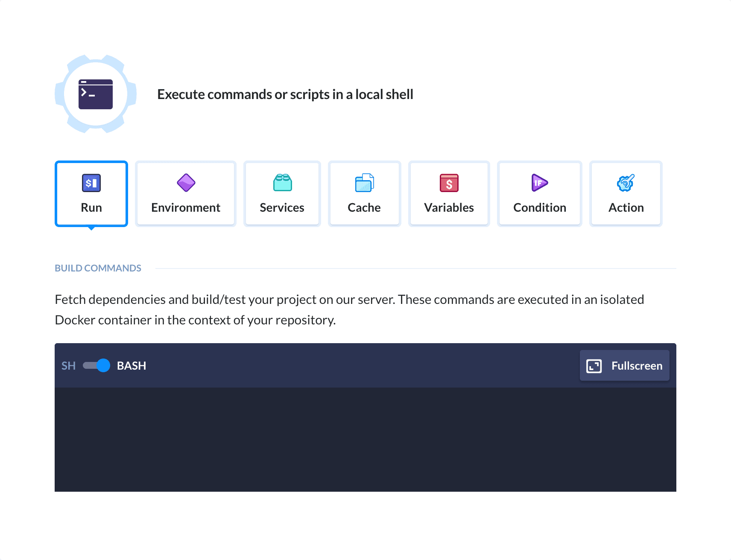731x560 pixels.
Task: Click the teal brick Services icon
Action: 282,183
